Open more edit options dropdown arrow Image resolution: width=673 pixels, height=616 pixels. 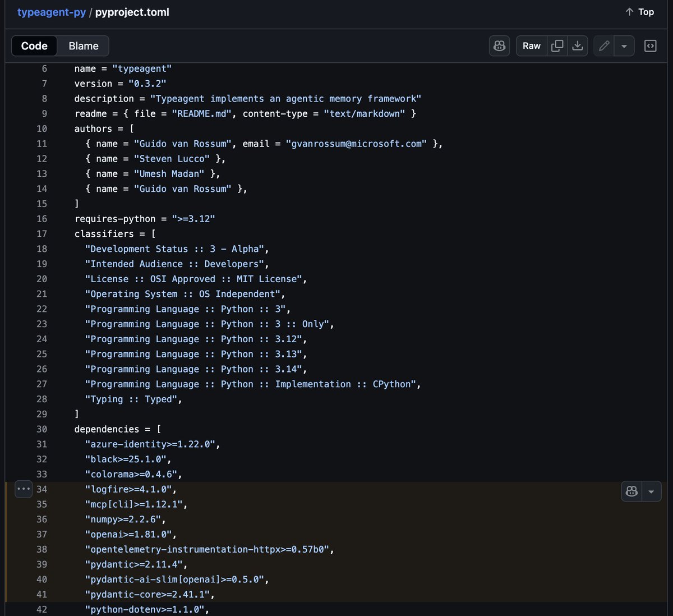(x=624, y=46)
